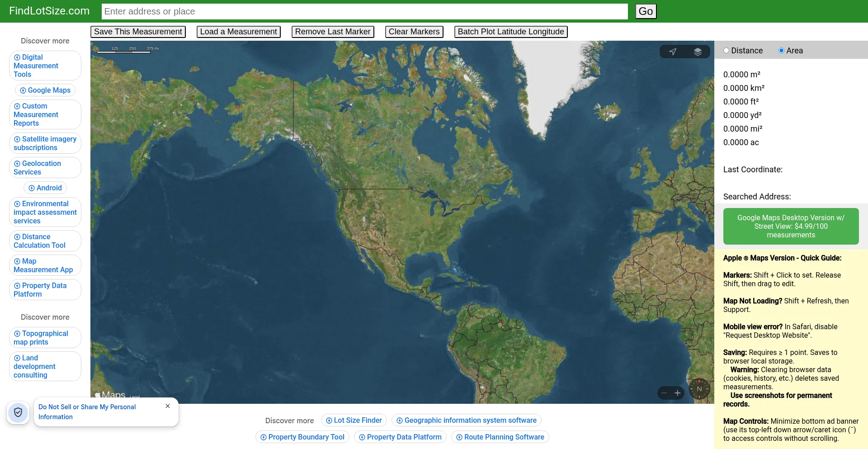Open the Android link
The width and height of the screenshot is (868, 449).
tap(45, 188)
